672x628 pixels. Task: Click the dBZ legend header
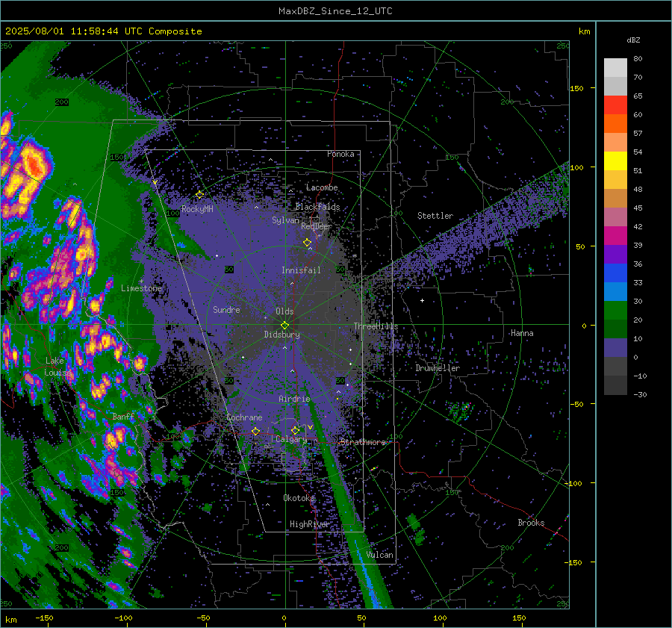tap(633, 40)
